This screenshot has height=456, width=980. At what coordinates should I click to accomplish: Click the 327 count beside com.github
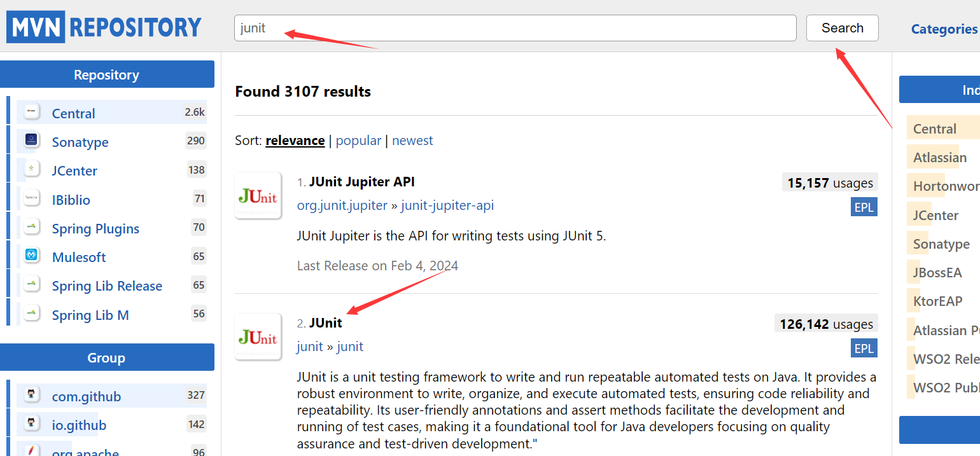196,395
